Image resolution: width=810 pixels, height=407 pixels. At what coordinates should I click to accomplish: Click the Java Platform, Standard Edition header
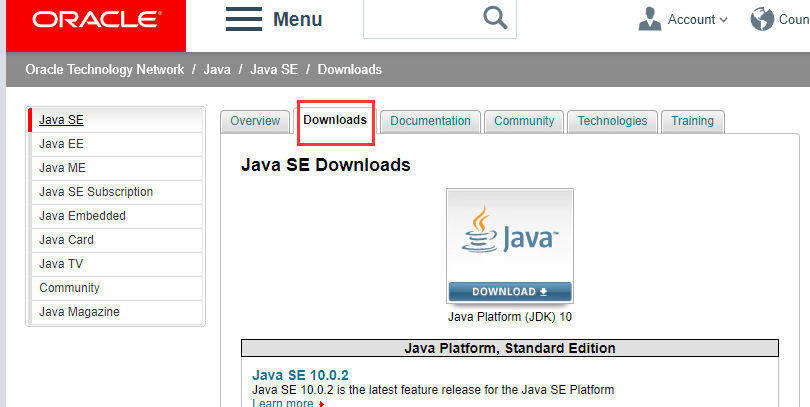click(x=510, y=348)
